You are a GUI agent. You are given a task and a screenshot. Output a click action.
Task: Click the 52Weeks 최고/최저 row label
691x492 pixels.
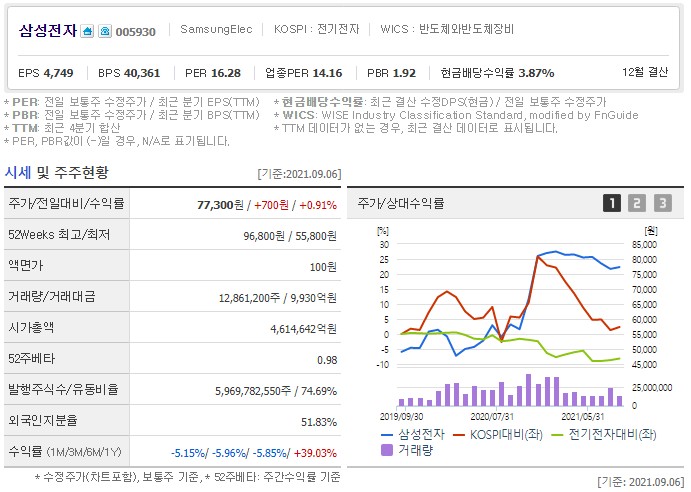(59, 235)
